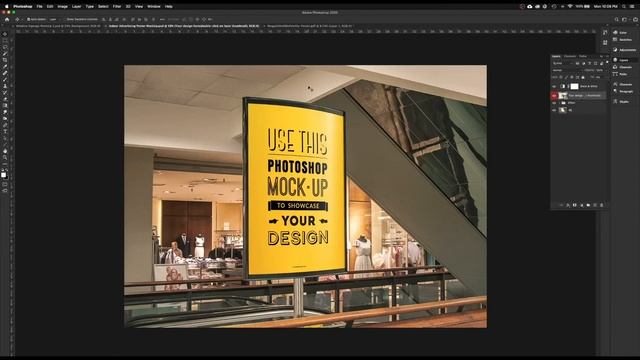
Task: Click the Black & White layer mask thumbnail
Action: click(574, 86)
